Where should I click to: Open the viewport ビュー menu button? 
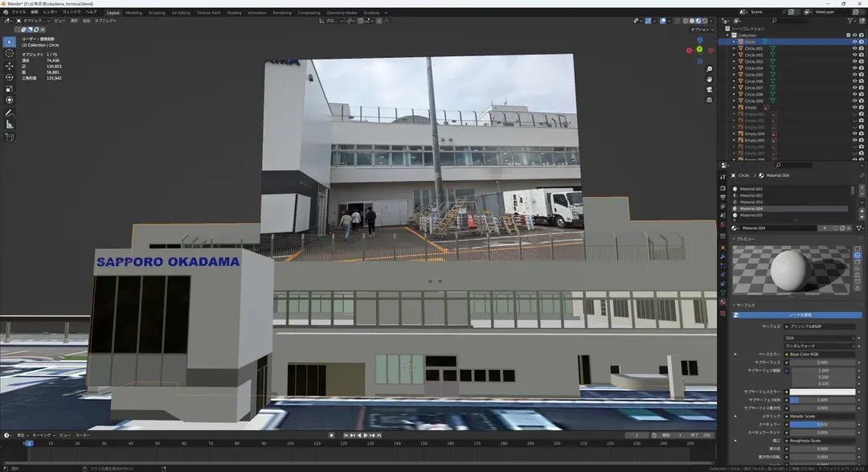(x=59, y=20)
